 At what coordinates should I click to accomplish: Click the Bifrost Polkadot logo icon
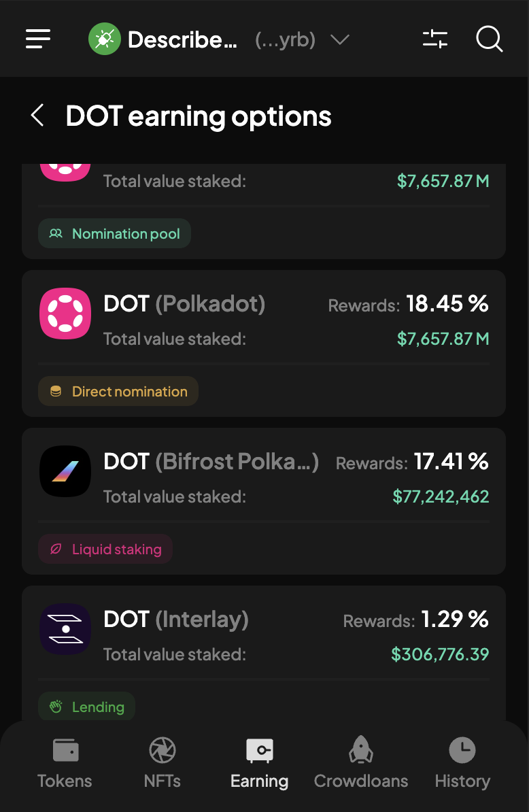[x=65, y=471]
